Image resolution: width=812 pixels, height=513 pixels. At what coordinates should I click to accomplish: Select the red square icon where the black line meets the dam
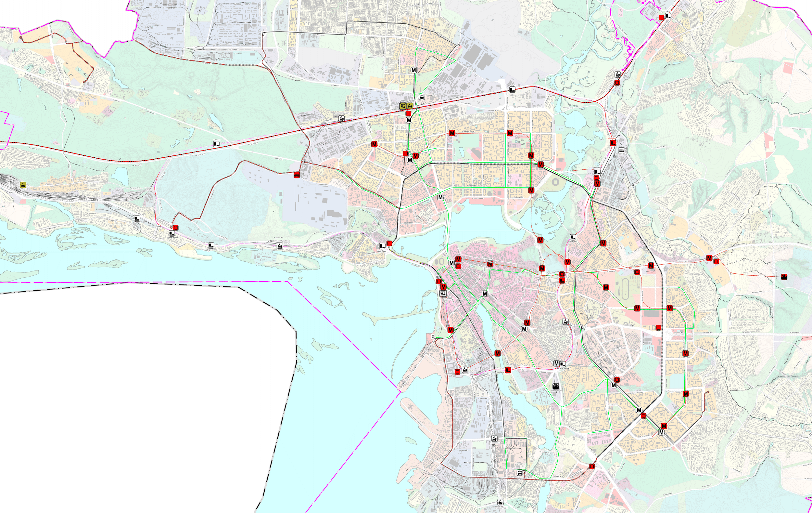[389, 243]
